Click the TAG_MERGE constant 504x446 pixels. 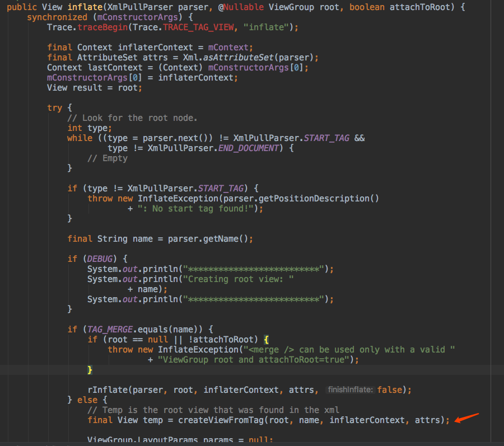point(110,330)
